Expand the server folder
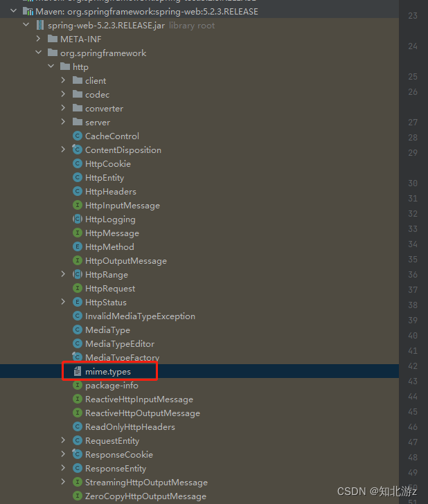 click(x=63, y=122)
